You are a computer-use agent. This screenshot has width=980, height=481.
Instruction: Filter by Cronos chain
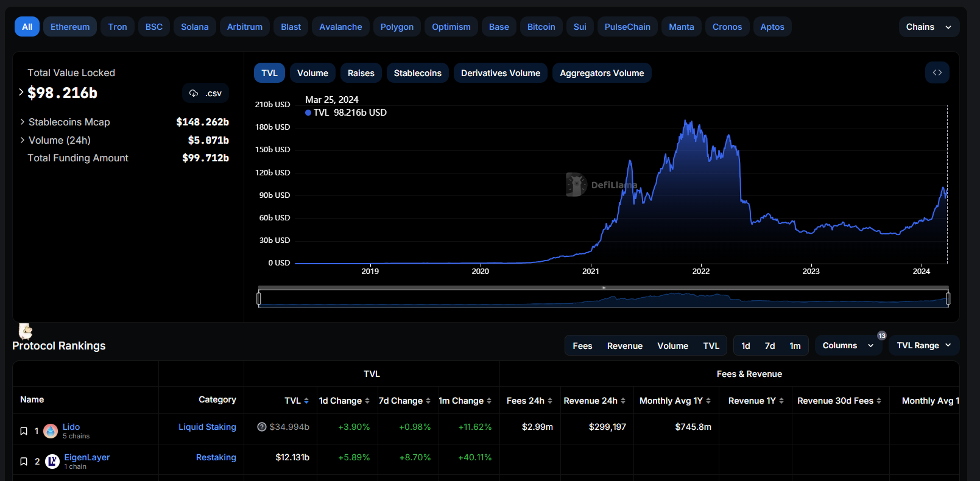click(x=727, y=27)
